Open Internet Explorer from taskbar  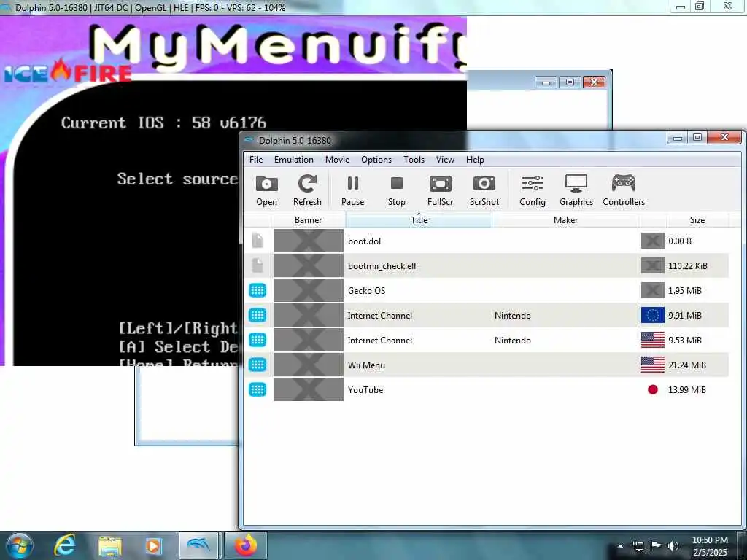coord(64,545)
